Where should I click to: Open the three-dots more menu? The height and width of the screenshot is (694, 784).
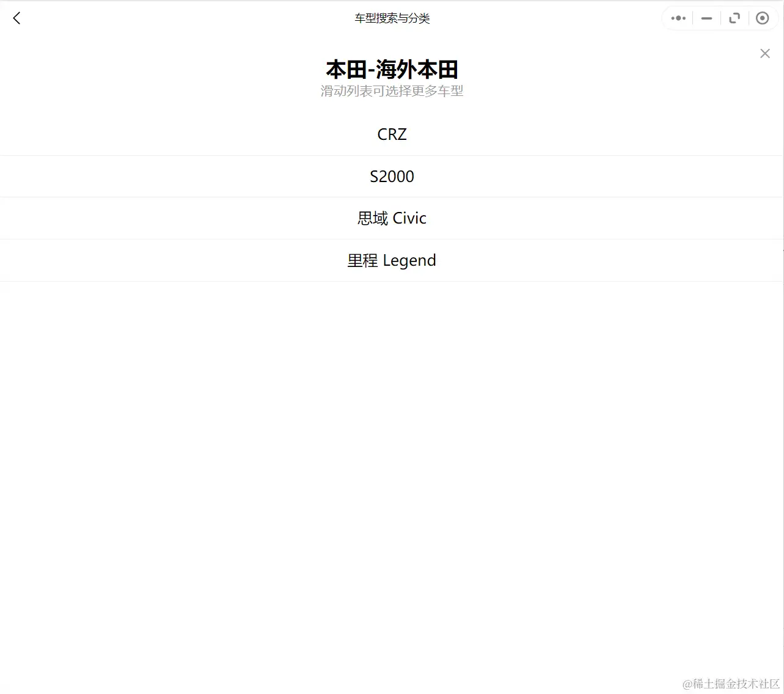click(x=678, y=18)
